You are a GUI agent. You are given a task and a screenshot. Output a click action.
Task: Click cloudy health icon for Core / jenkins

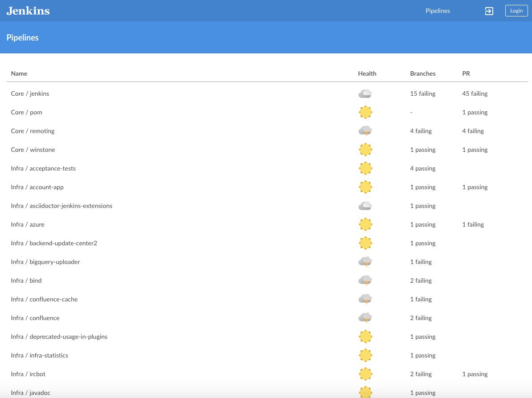365,93
